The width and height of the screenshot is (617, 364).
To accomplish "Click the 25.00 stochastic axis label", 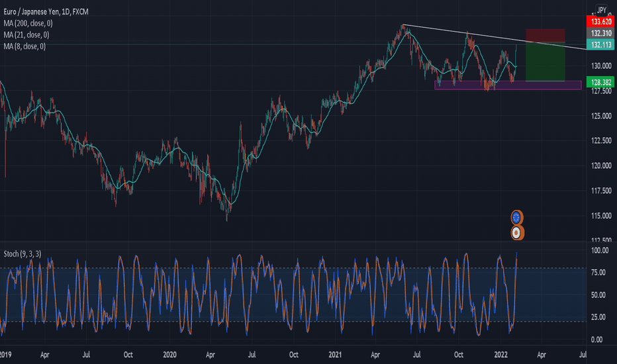I will 600,317.
